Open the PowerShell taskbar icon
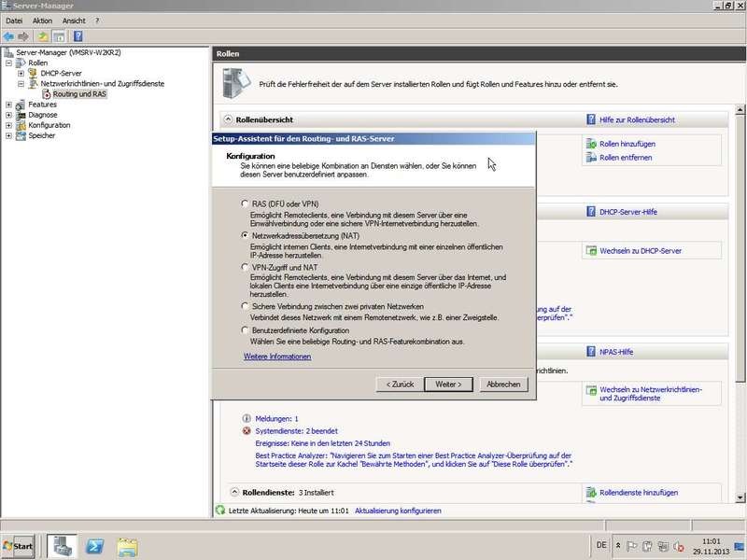This screenshot has width=747, height=560. (x=95, y=546)
